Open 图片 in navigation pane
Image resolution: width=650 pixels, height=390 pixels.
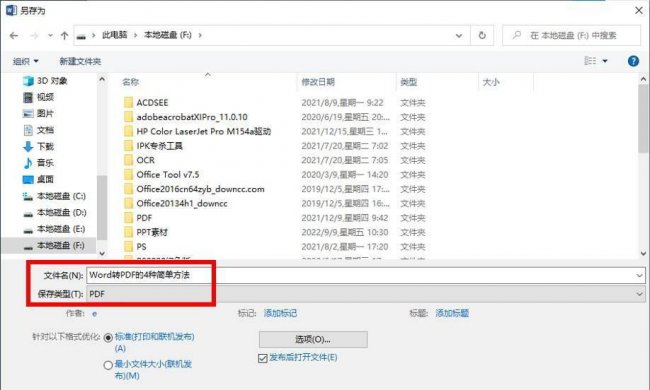coord(39,114)
